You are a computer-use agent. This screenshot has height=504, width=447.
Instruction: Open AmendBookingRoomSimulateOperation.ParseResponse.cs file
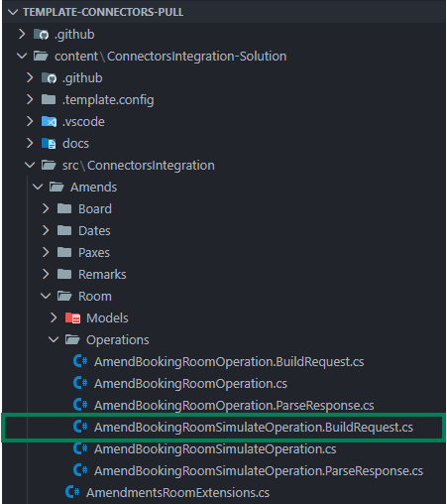coord(259,471)
